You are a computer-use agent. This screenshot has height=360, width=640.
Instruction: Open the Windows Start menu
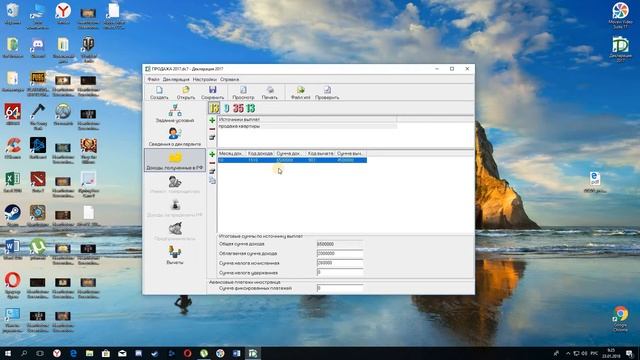tap(7, 353)
